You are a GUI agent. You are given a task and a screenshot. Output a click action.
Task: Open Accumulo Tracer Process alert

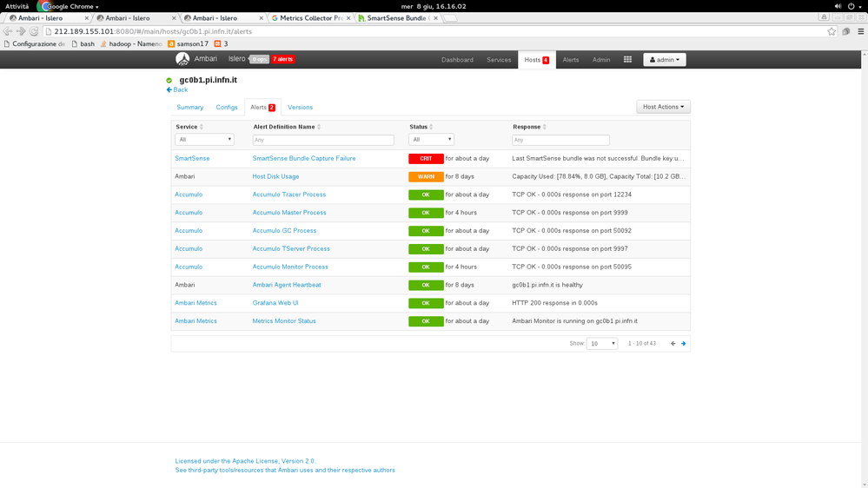point(289,195)
